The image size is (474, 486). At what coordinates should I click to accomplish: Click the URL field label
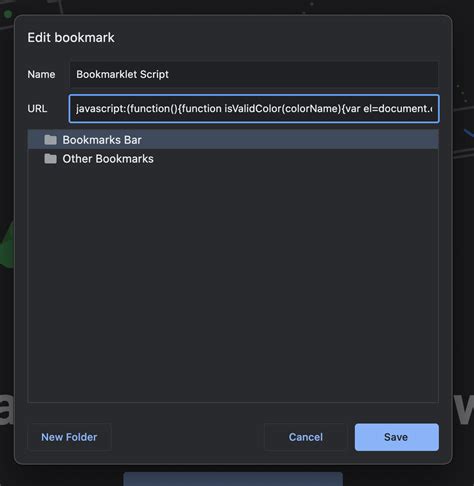(37, 109)
